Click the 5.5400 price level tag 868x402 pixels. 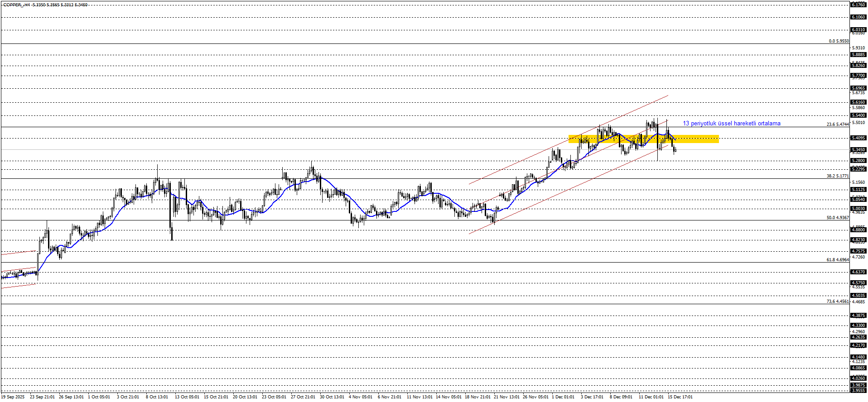point(858,115)
